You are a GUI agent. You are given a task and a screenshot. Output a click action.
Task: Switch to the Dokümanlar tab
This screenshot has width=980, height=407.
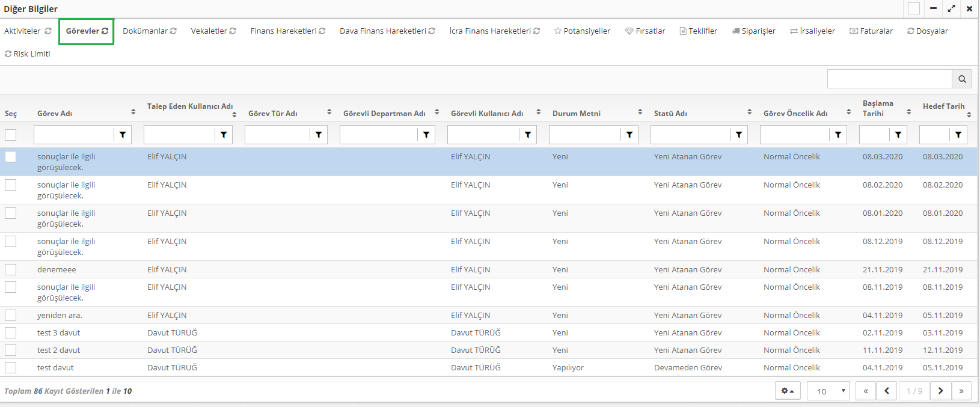tap(149, 31)
